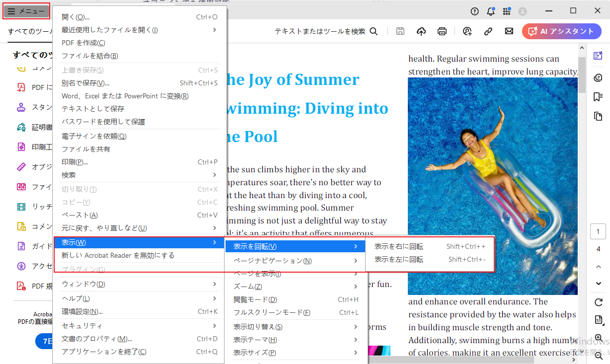Expand ページナビゲーション submenu
The image size is (610, 364).
(295, 261)
